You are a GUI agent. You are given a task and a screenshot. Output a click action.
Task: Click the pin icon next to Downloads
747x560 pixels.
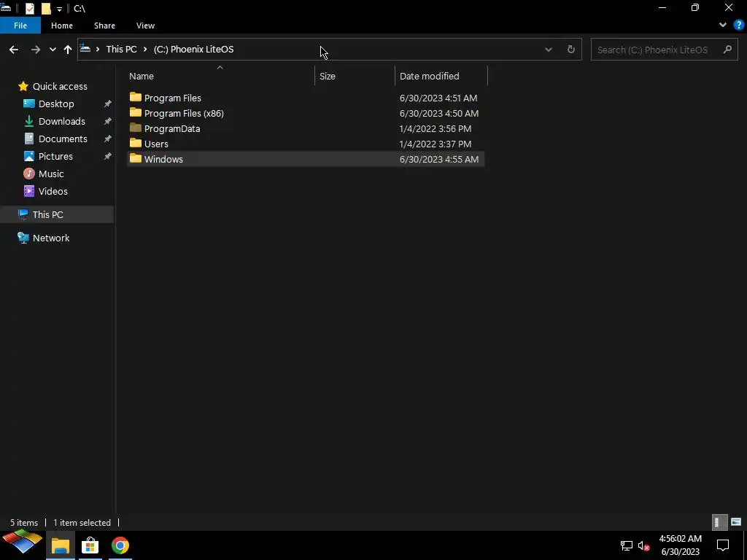pyautogui.click(x=108, y=122)
